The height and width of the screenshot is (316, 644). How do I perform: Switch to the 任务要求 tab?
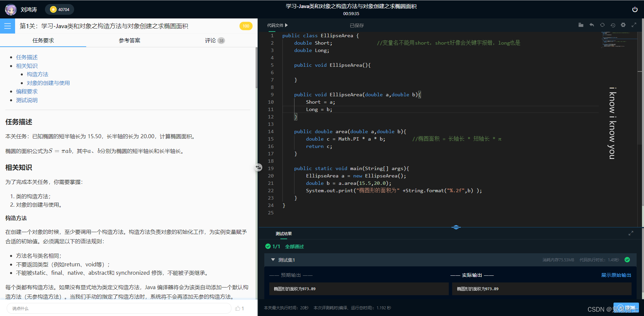coord(43,40)
